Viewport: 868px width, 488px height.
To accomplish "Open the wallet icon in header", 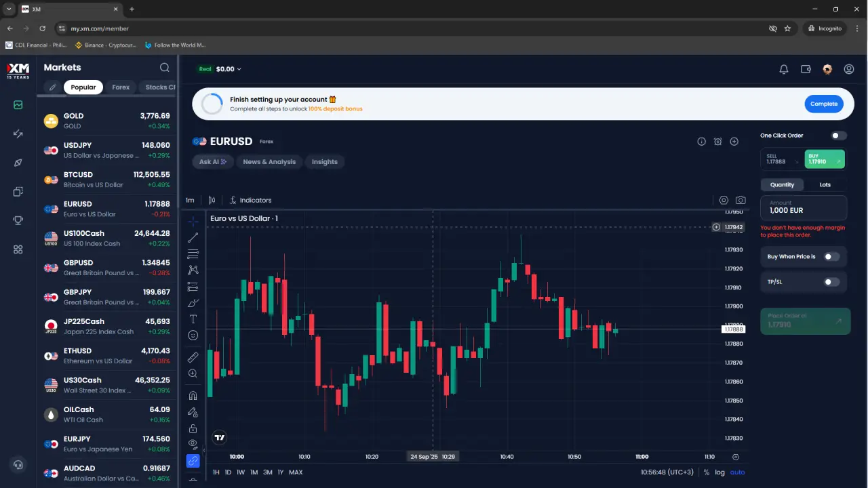I will [806, 69].
